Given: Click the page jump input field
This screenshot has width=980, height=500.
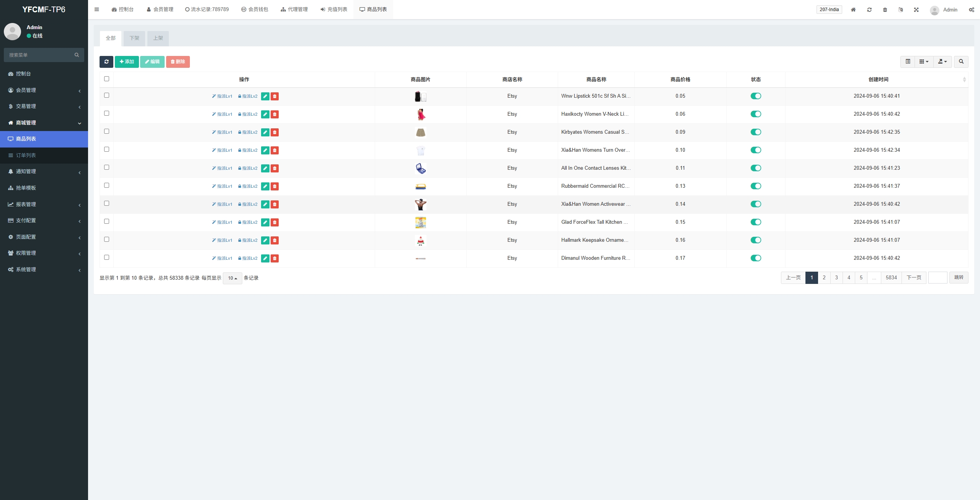Looking at the screenshot, I should (938, 278).
